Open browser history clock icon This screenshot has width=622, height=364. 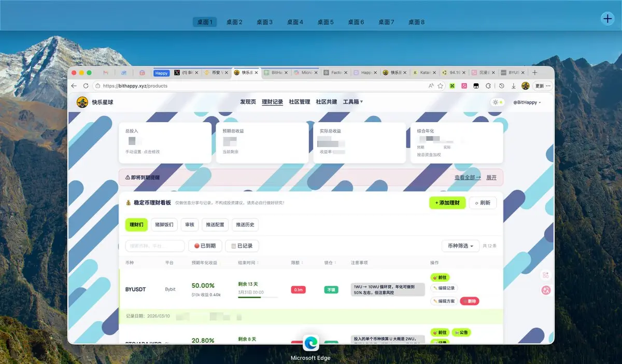pyautogui.click(x=502, y=86)
